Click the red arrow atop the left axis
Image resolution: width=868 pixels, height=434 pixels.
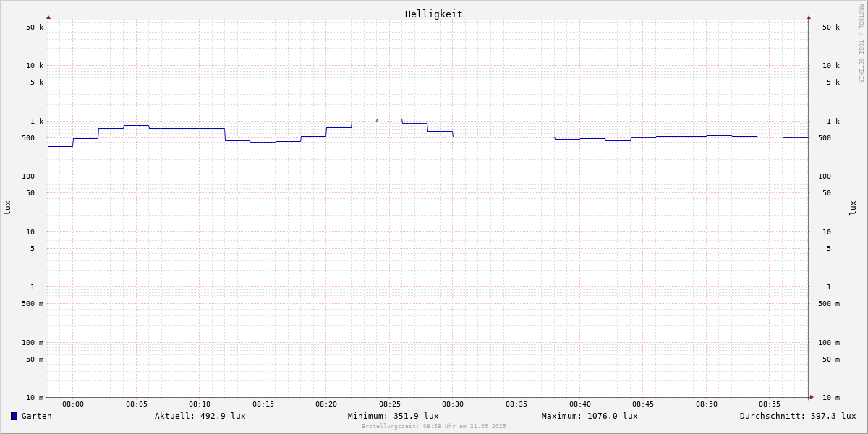tap(48, 17)
